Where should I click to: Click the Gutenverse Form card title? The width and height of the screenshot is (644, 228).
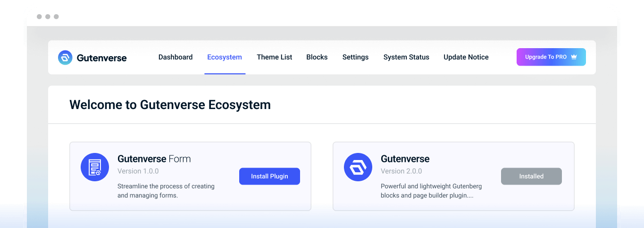pyautogui.click(x=154, y=159)
